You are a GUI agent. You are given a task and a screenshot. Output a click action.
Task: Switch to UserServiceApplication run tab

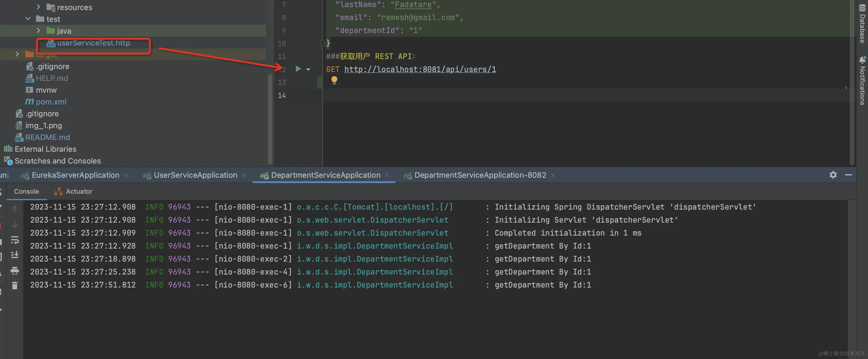click(195, 175)
